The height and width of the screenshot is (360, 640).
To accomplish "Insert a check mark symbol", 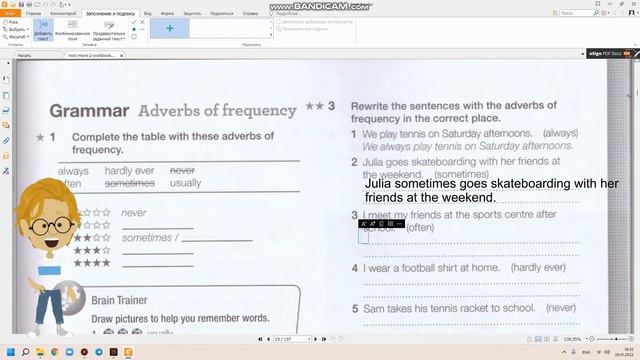I will pyautogui.click(x=134, y=22).
